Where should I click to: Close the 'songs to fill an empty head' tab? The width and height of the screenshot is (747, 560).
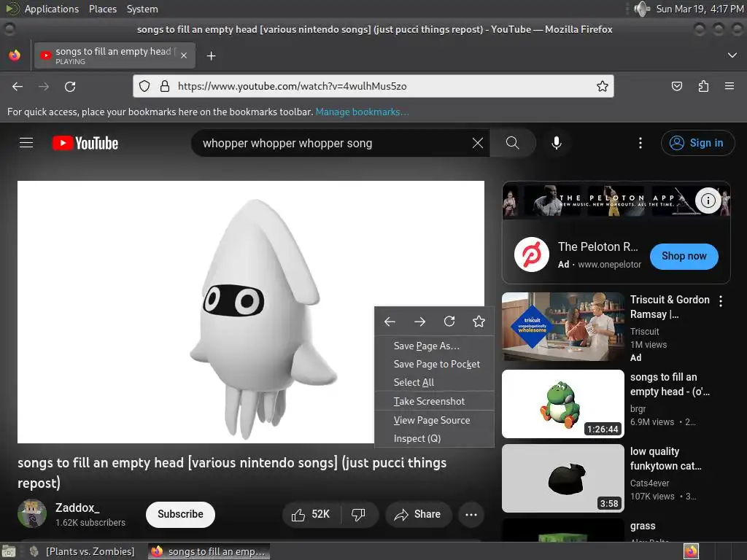(184, 55)
